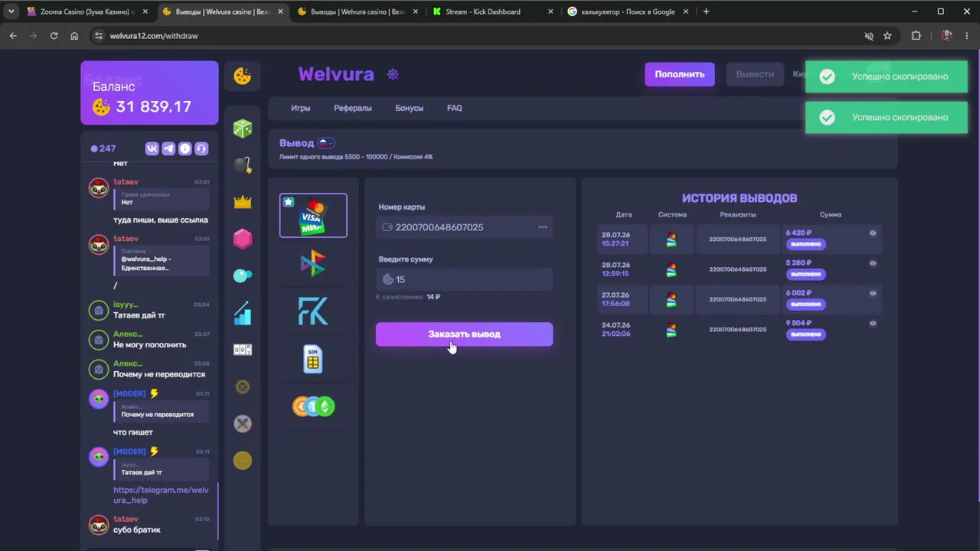
Task: Bookmark this page with the star icon
Action: (x=887, y=36)
